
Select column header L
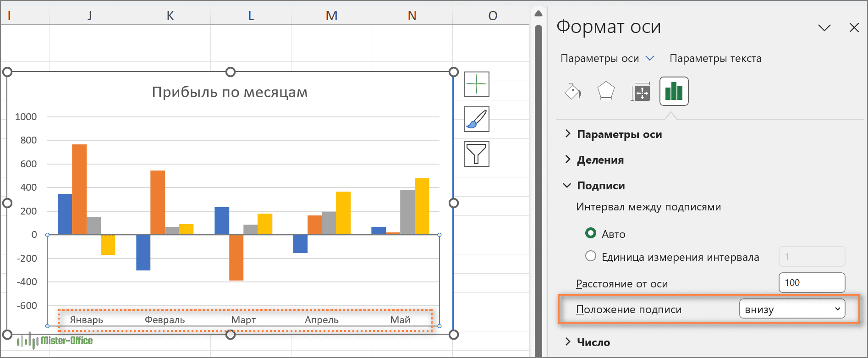tap(251, 16)
